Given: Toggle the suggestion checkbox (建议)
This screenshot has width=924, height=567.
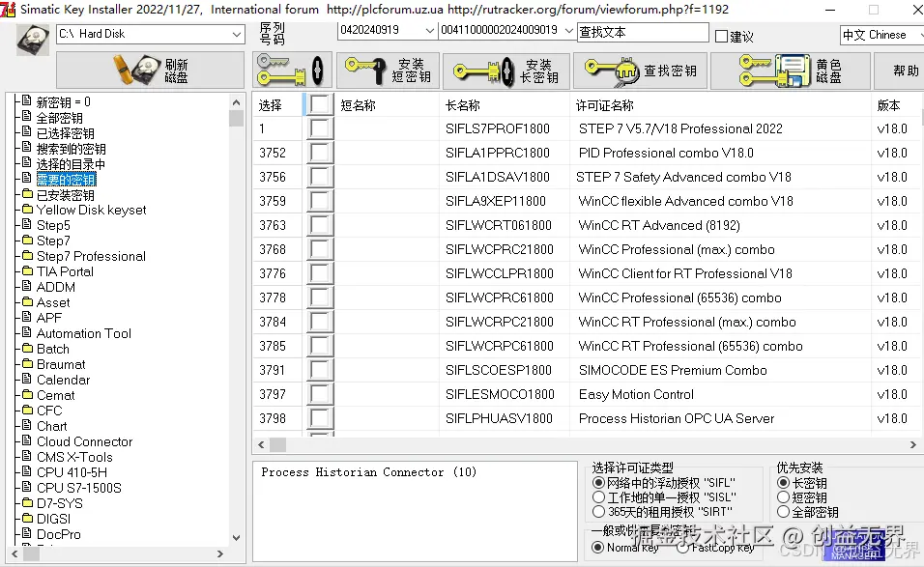Looking at the screenshot, I should click(721, 36).
